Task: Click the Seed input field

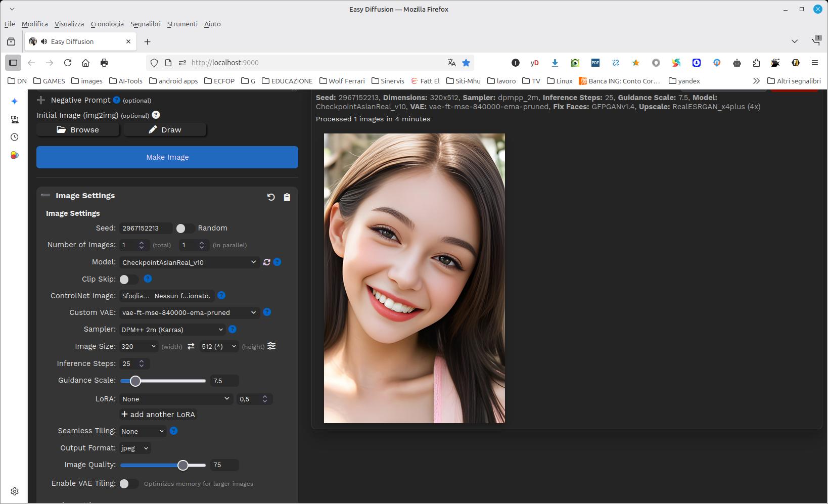Action: click(146, 228)
